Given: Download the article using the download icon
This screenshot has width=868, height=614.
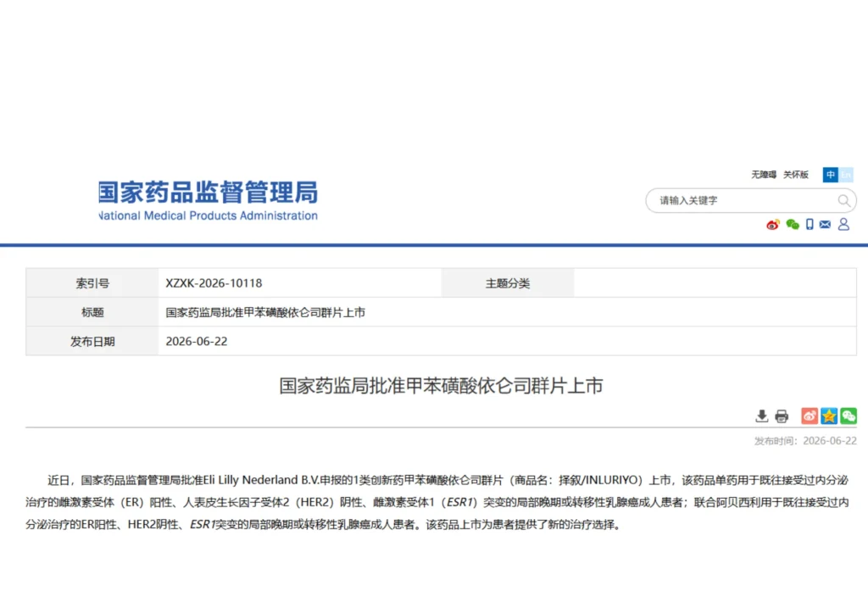Looking at the screenshot, I should click(762, 416).
